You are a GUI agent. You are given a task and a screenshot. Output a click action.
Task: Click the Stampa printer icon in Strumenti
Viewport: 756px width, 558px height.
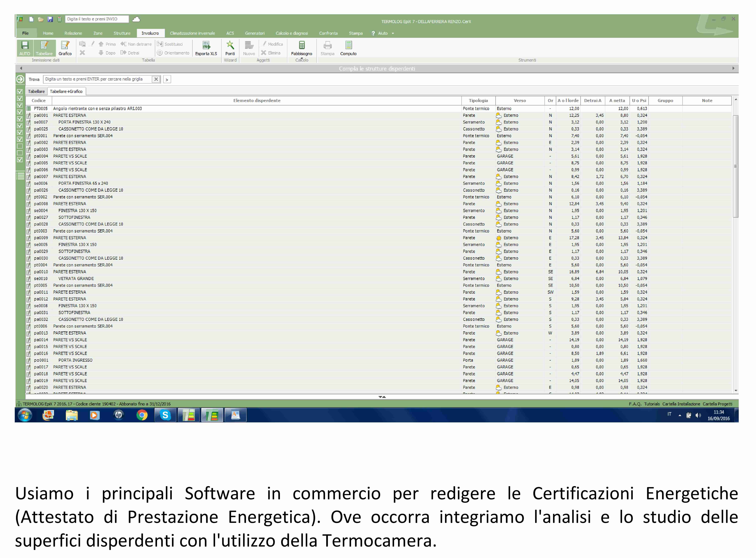pyautogui.click(x=327, y=48)
